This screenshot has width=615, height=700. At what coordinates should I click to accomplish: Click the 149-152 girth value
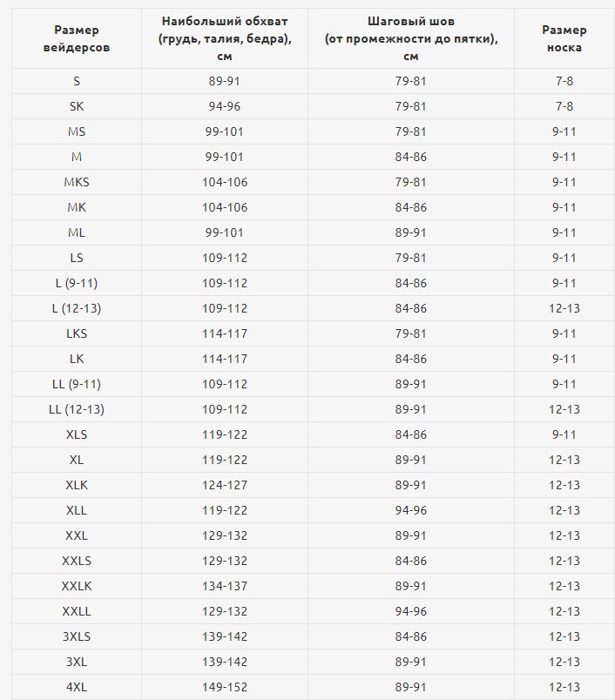click(x=225, y=687)
